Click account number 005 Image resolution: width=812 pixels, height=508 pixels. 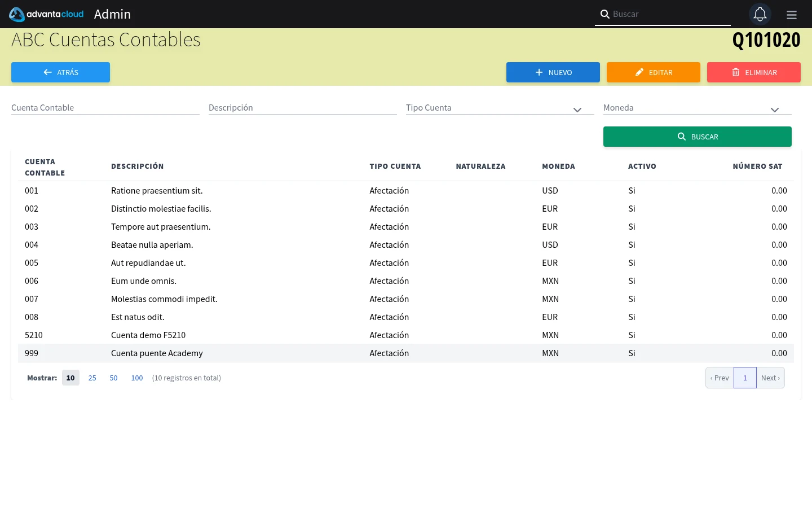(32, 263)
